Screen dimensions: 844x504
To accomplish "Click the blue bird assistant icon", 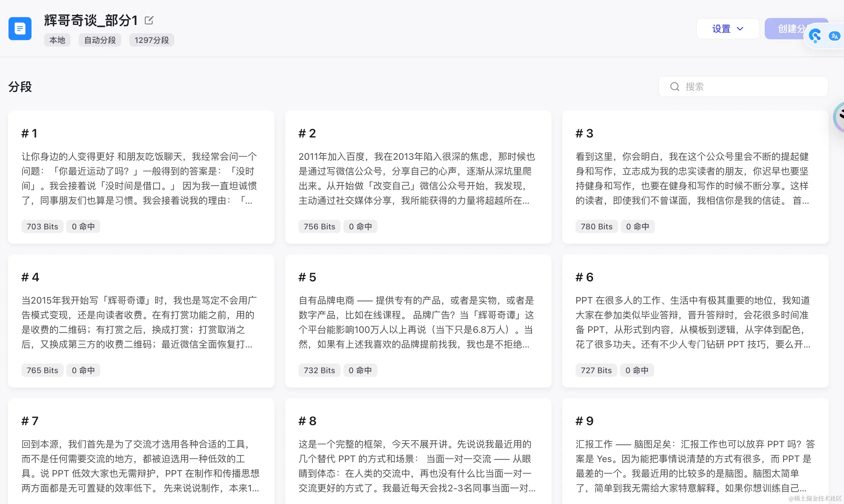I will point(815,36).
